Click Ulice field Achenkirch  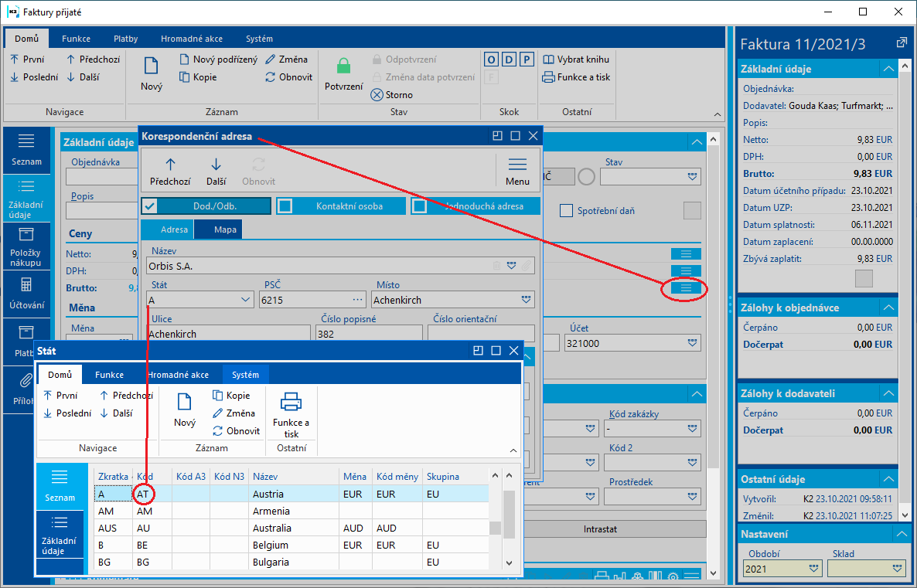coord(228,334)
